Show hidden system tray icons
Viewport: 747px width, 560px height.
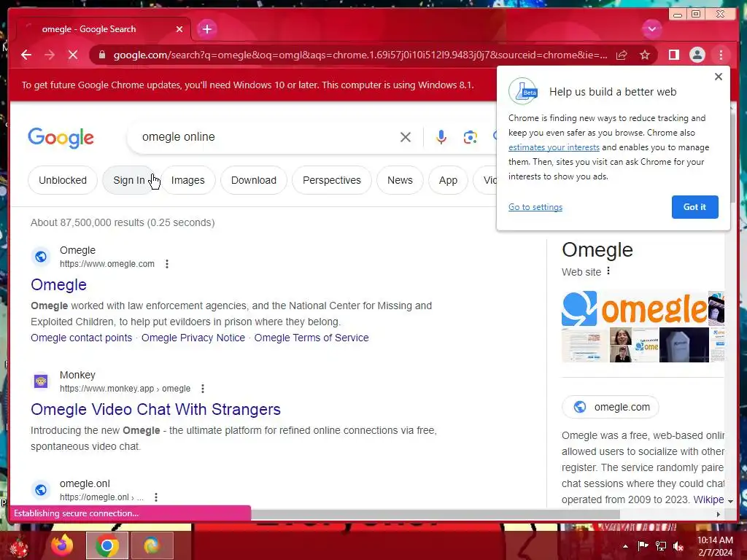click(625, 546)
